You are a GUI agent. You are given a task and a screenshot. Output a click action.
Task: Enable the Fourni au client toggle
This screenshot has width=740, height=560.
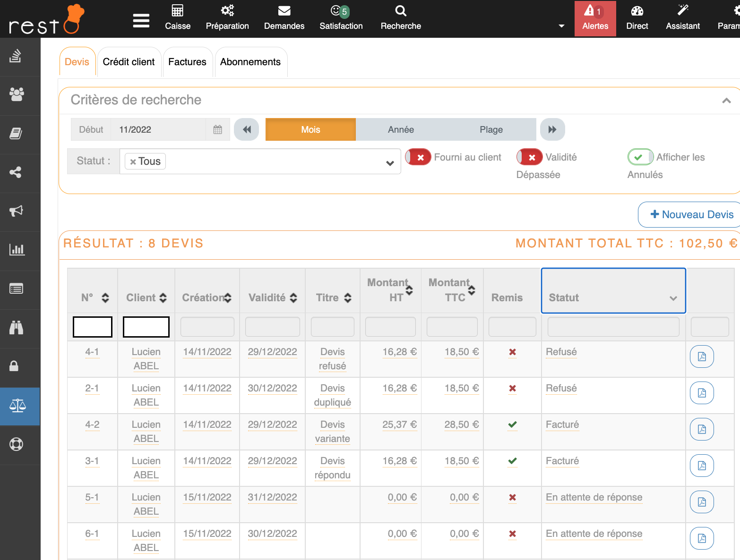click(x=418, y=157)
